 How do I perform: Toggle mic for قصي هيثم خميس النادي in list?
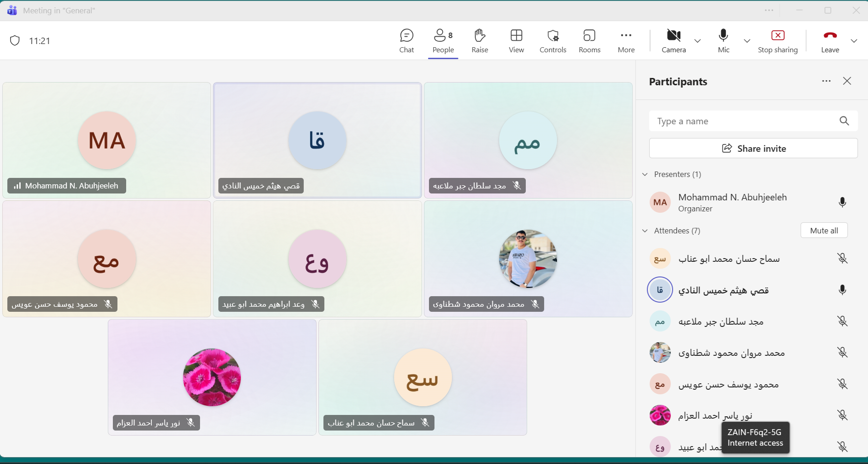coord(842,290)
